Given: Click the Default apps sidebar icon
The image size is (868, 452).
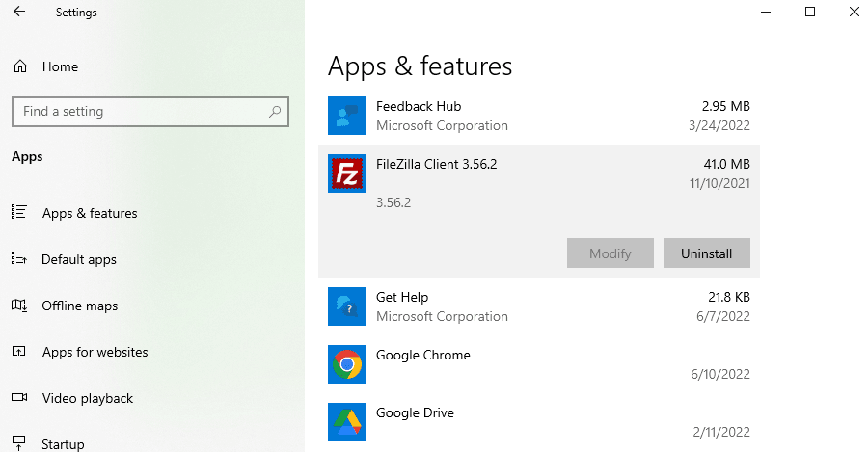Looking at the screenshot, I should (x=19, y=258).
